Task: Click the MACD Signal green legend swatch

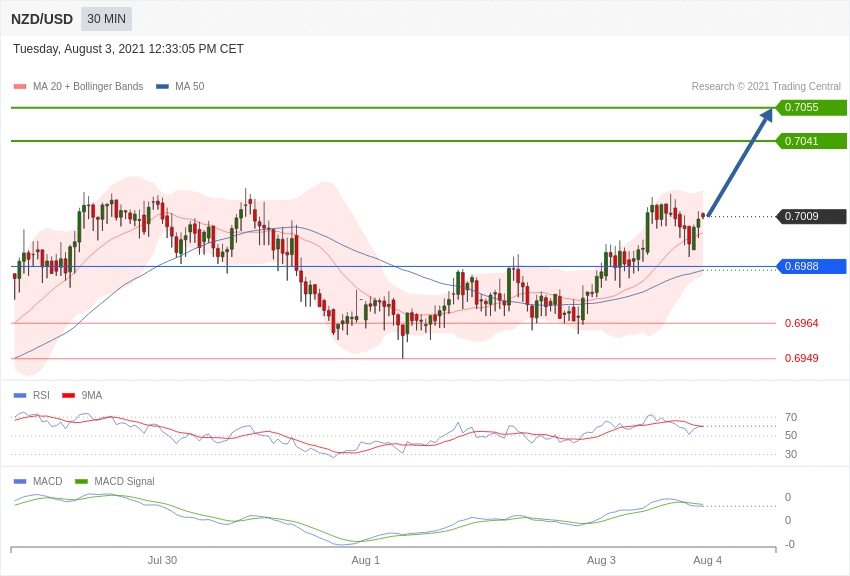Action: coord(81,481)
